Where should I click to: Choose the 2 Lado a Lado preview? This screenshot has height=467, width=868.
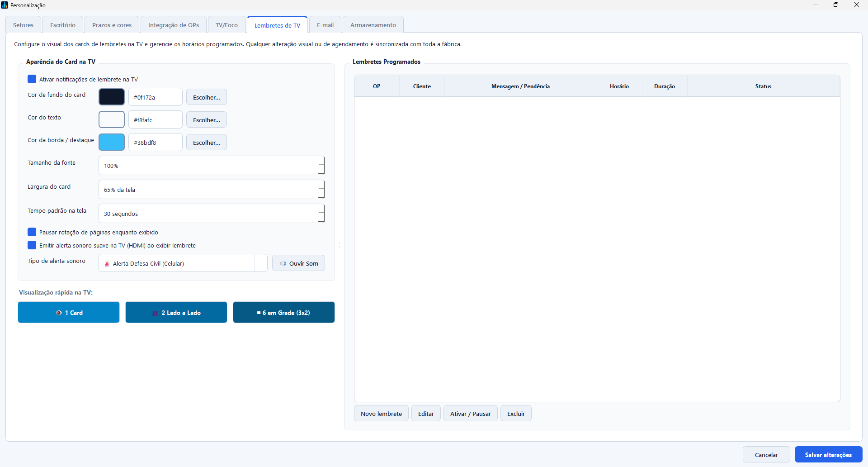coord(176,312)
